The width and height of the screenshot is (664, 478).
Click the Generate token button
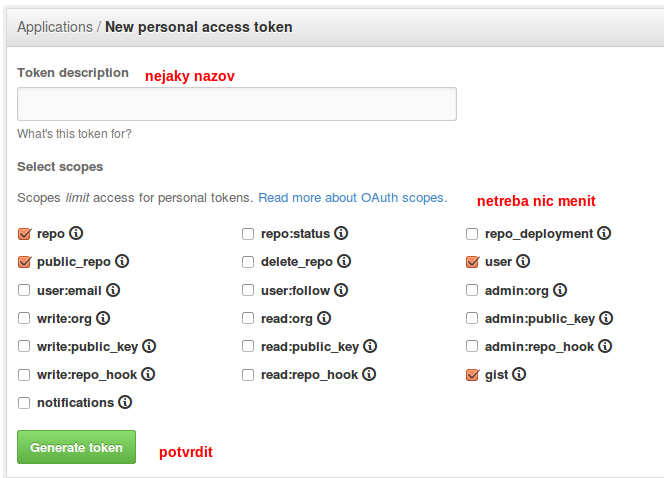(x=77, y=447)
